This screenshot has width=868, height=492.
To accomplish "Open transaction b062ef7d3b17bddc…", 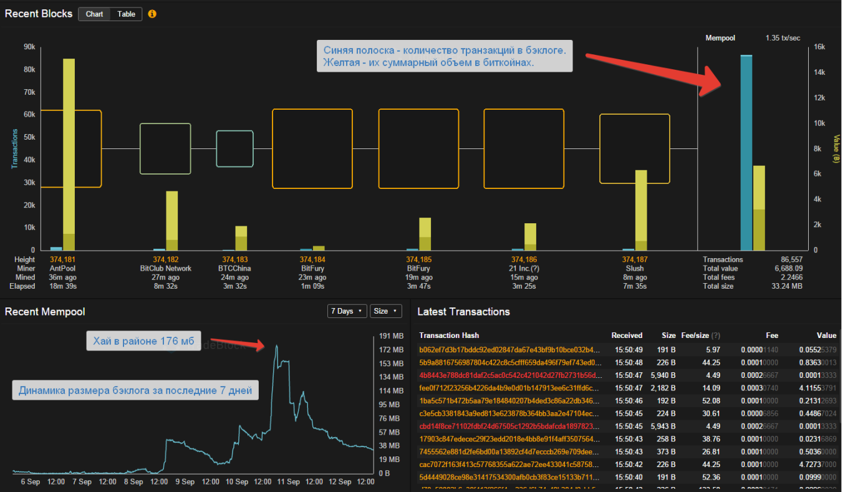I will click(510, 350).
